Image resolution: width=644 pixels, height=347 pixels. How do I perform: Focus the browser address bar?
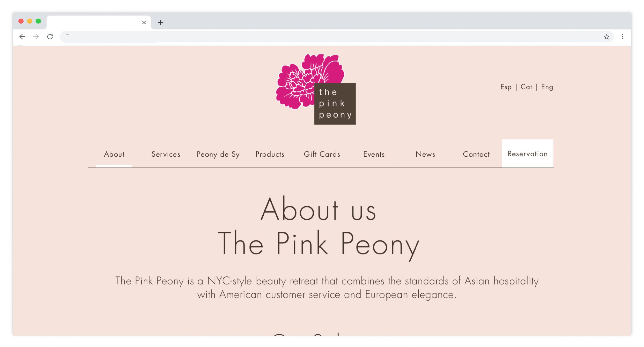[x=327, y=37]
